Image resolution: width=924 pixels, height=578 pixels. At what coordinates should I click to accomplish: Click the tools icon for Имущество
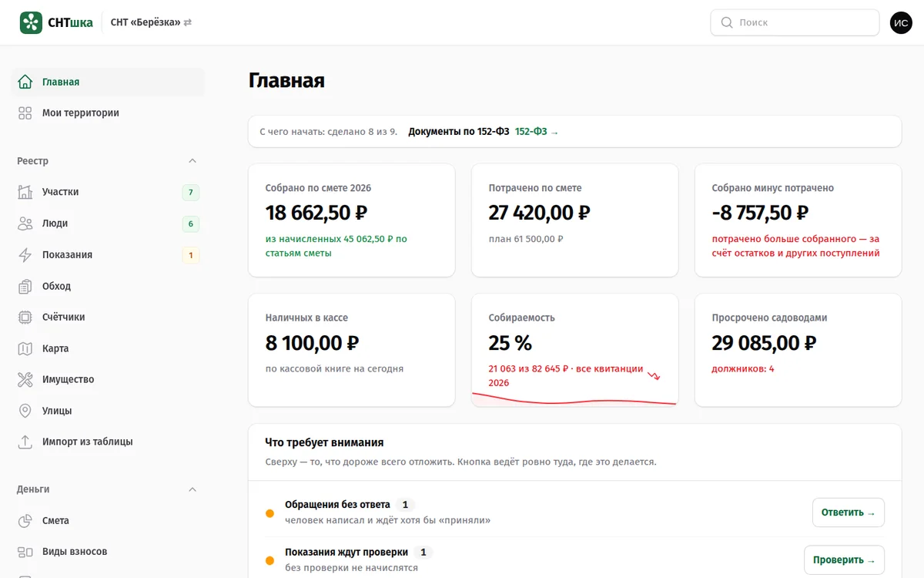[25, 379]
